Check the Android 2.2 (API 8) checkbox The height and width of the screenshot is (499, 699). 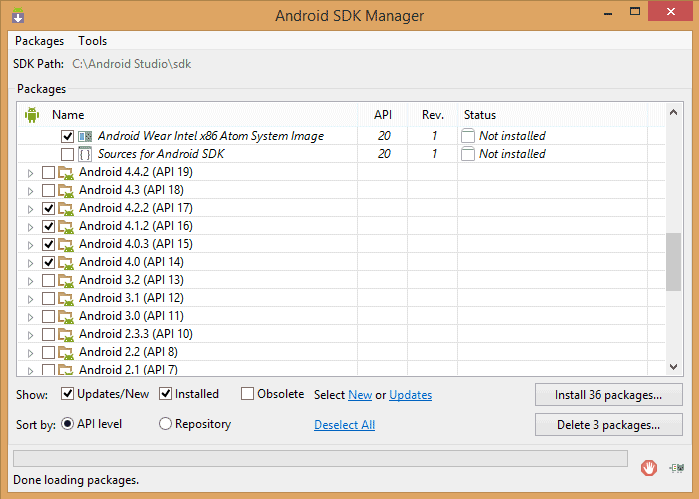pyautogui.click(x=48, y=352)
